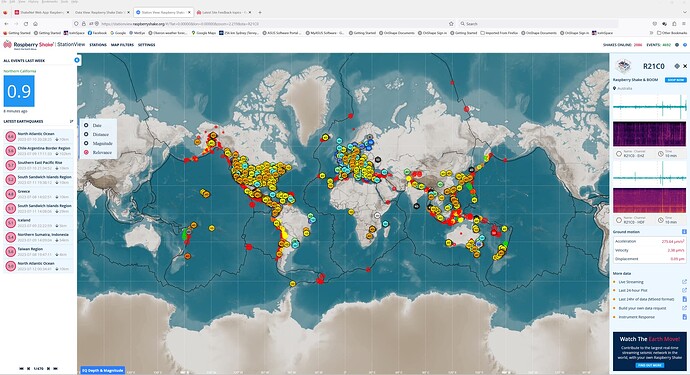
Task: Click the Shop Now button
Action: point(675,80)
